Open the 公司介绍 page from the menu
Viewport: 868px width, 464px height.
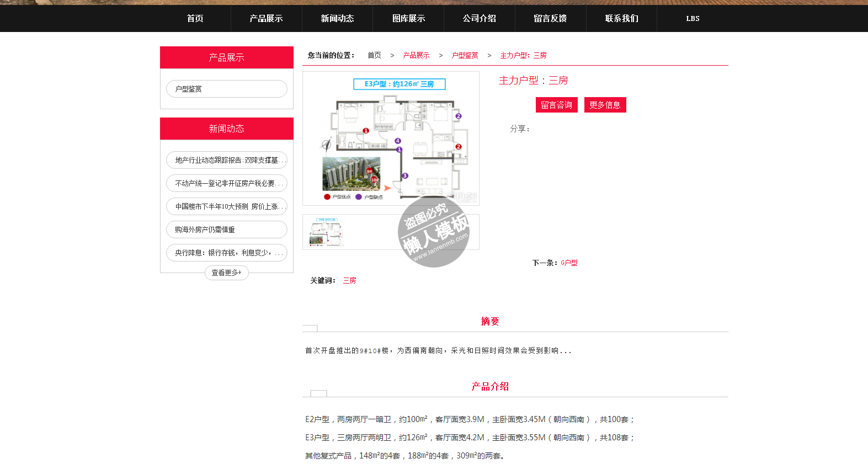479,18
